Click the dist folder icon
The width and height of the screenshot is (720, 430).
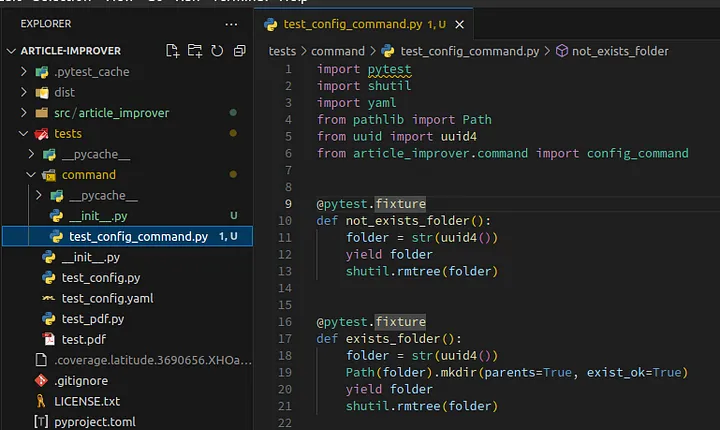point(42,93)
